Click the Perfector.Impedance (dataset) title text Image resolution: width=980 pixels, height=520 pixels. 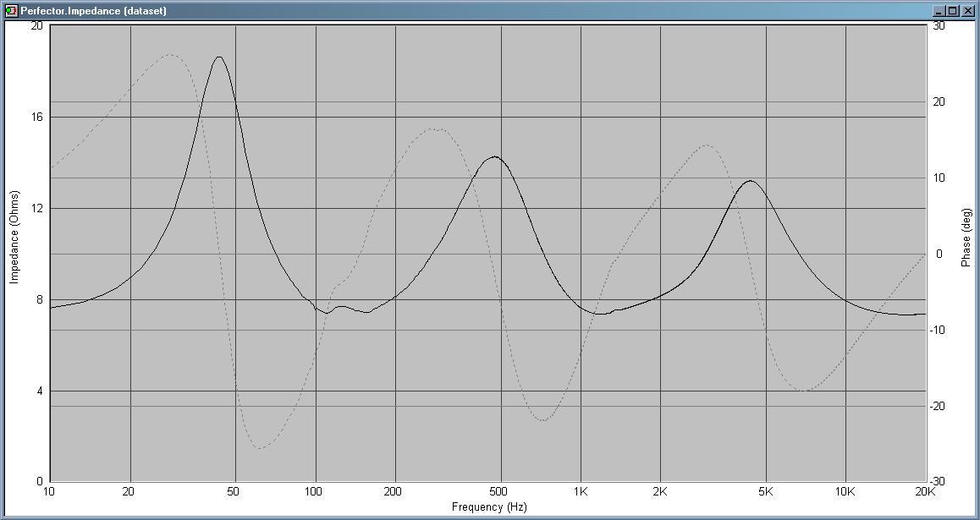[x=94, y=11]
